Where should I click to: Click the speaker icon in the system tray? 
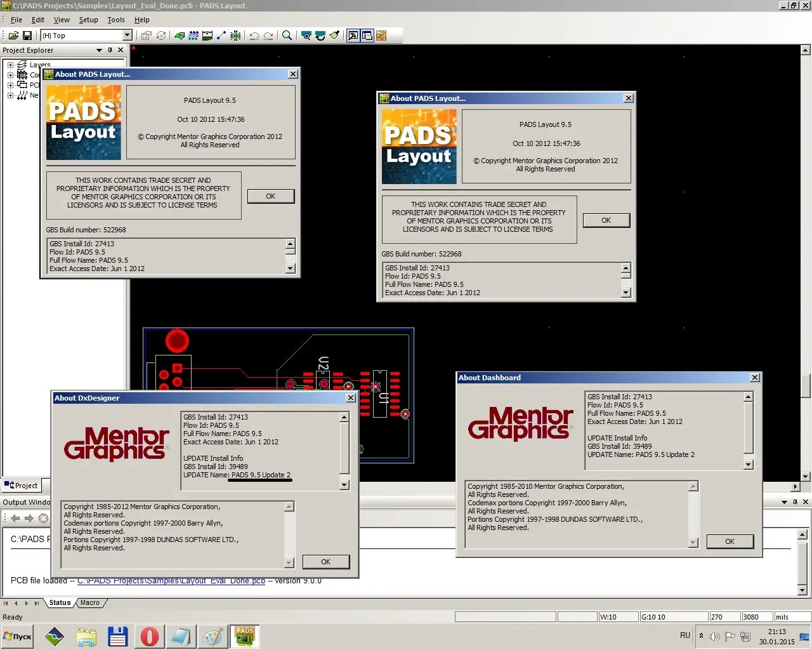(715, 636)
